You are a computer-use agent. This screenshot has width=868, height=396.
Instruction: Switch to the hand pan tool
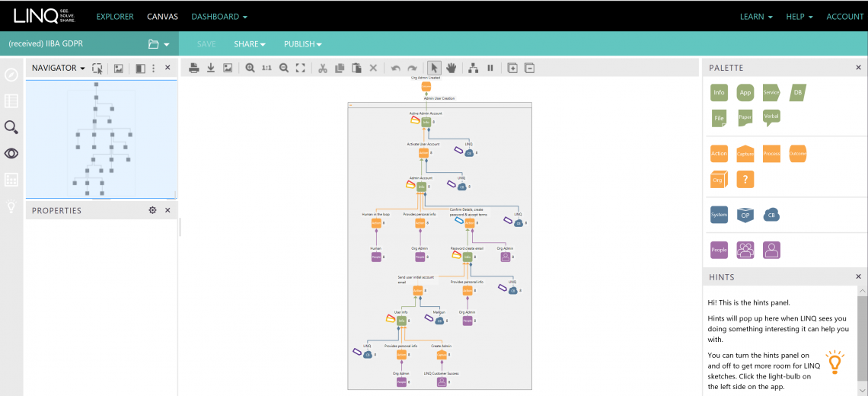pyautogui.click(x=452, y=68)
